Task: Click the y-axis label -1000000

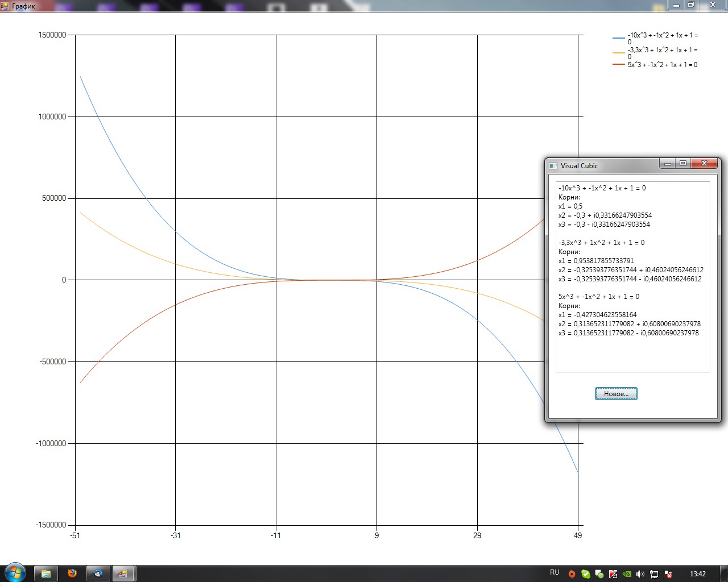Action: [51, 443]
